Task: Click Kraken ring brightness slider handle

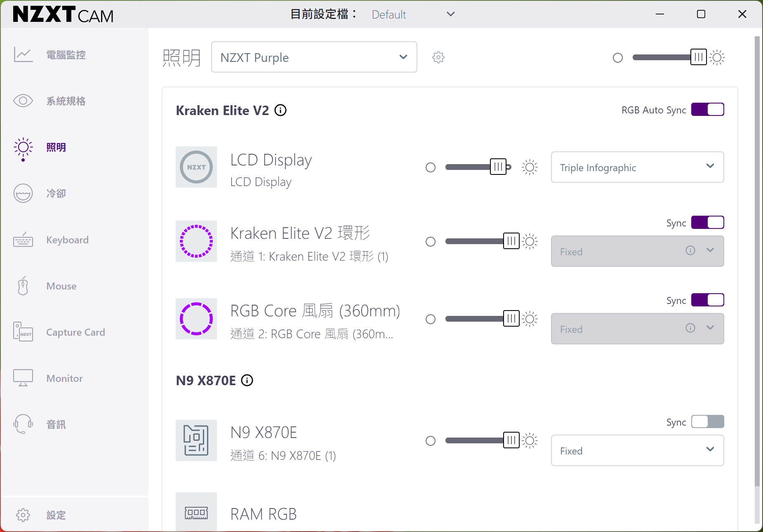Action: (x=511, y=241)
